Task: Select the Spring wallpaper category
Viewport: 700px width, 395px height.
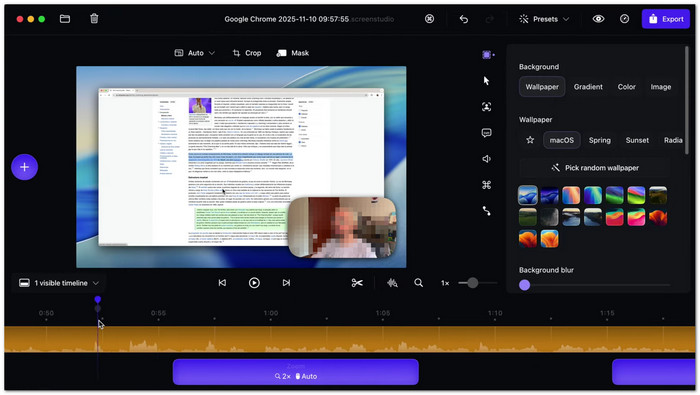Action: (600, 140)
